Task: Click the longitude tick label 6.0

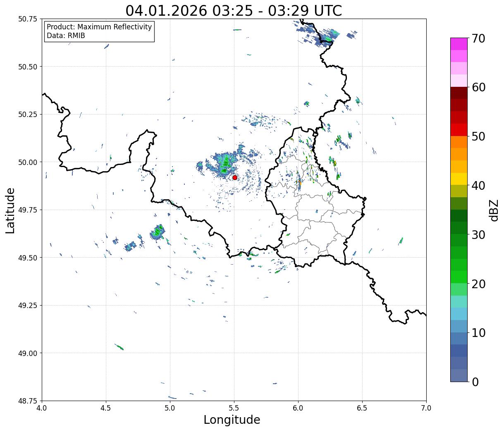Action: tap(298, 408)
